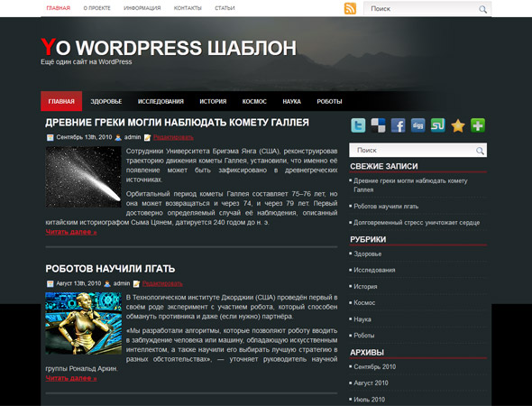The image size is (532, 406).
Task: Click the date Август 13th, 2010
Action: (x=78, y=283)
